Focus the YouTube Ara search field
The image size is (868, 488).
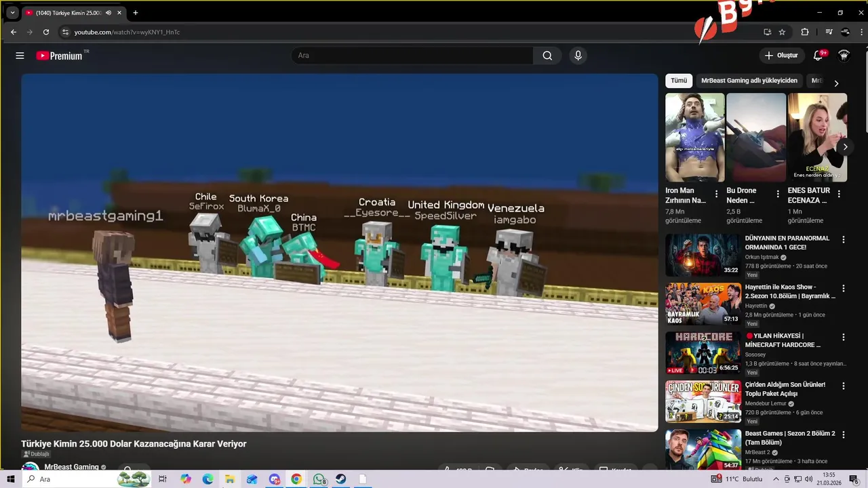pos(414,56)
